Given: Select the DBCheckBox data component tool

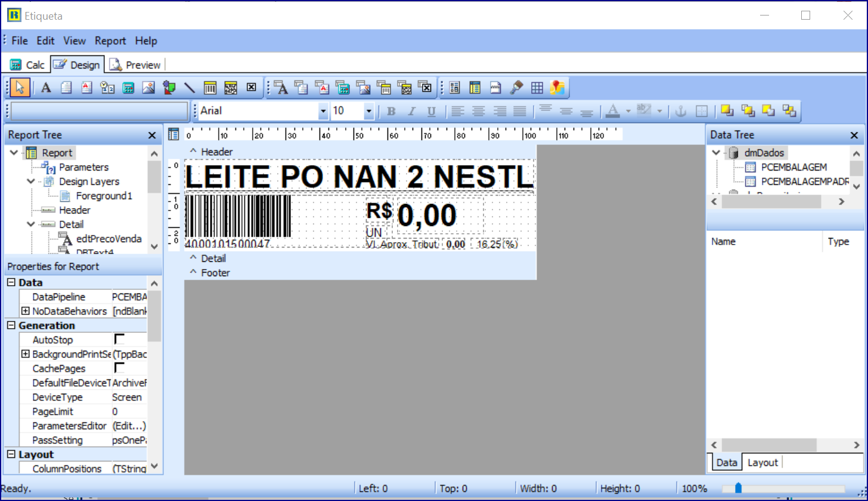Looking at the screenshot, I should tap(424, 88).
